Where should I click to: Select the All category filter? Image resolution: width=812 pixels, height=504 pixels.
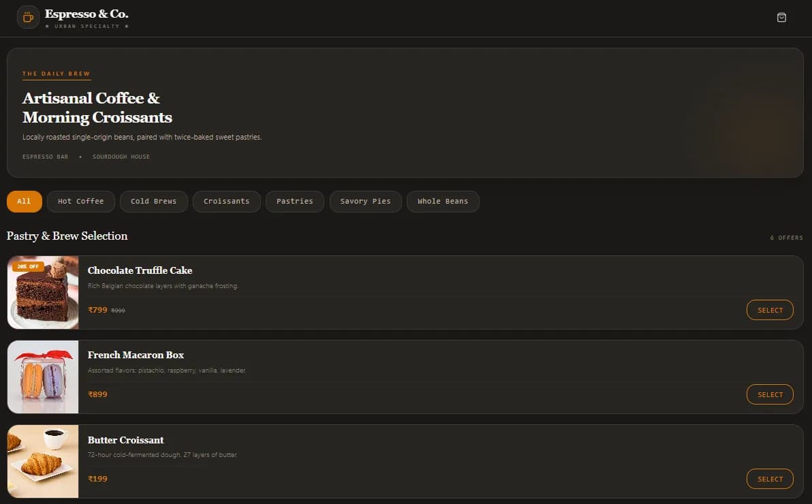25,202
